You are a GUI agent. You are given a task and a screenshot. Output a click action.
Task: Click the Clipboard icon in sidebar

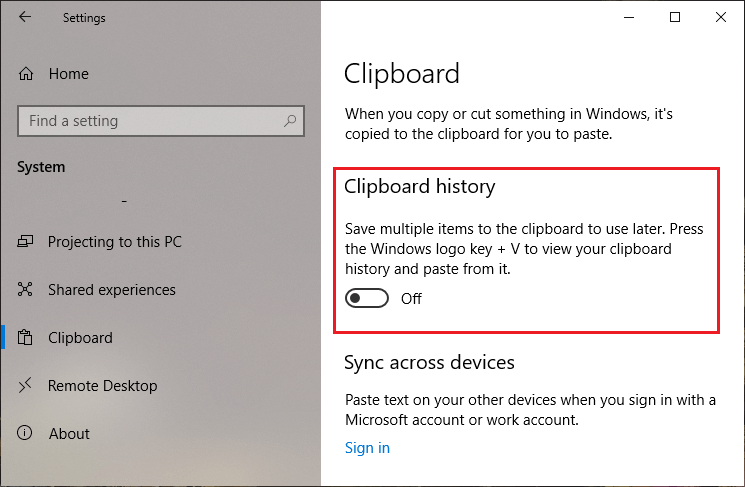pyautogui.click(x=27, y=338)
